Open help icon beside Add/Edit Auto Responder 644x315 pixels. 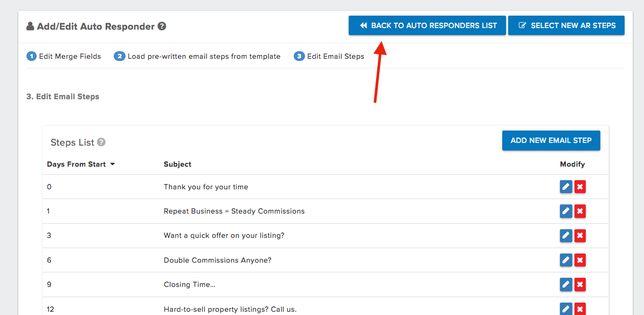162,26
